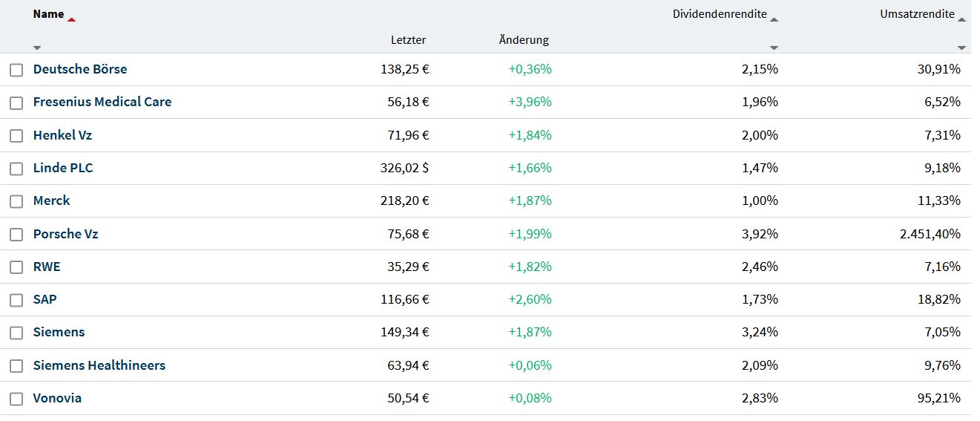Click the Letzter column header

click(x=408, y=40)
